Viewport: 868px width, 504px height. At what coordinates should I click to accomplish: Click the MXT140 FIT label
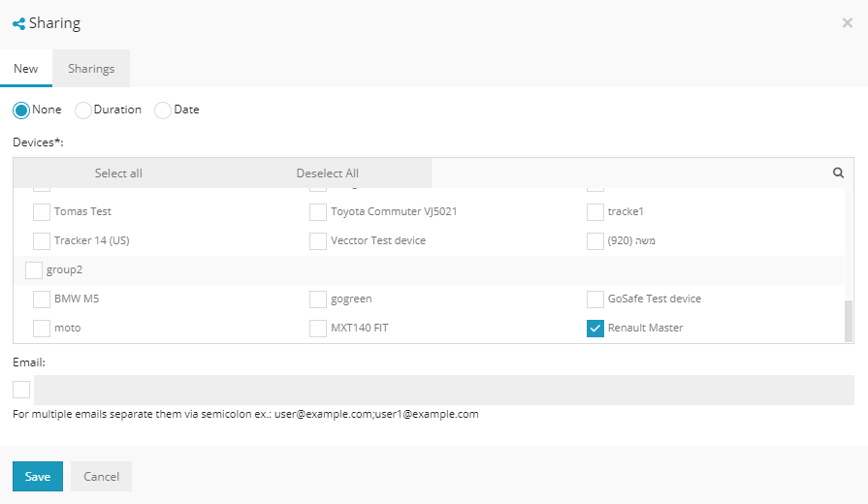pos(360,328)
